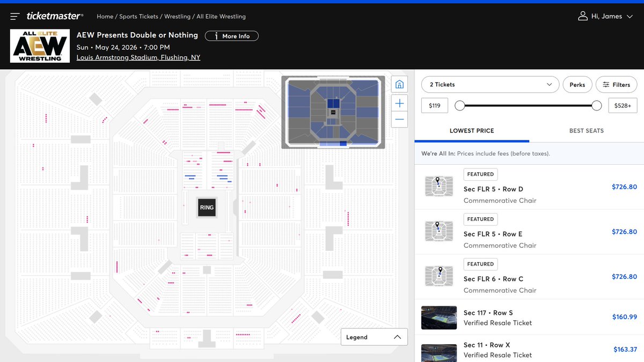Click the FEATURED badge on Row D listing
The image size is (644, 362).
480,174
